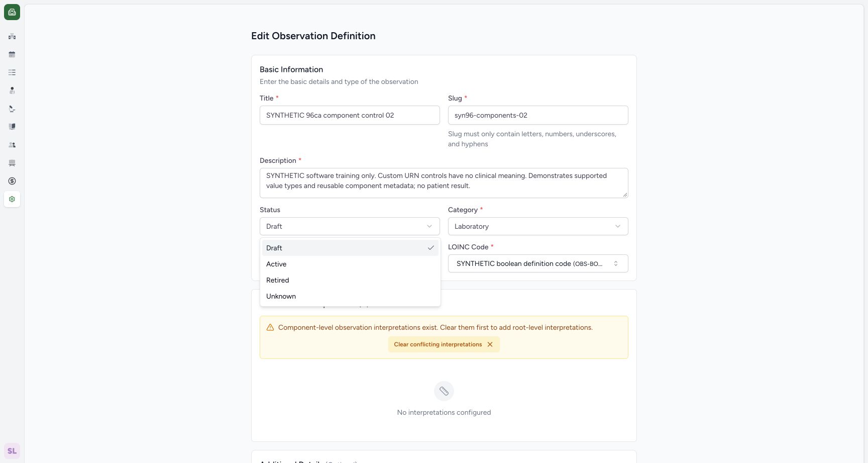Open the list view sidebar icon
Viewport: 868px width, 463px height.
[x=12, y=72]
